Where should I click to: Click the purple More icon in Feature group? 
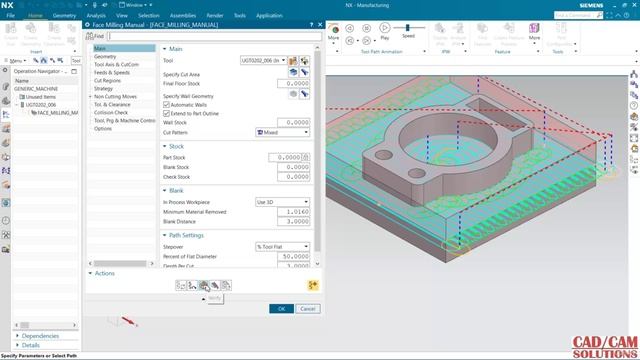pyautogui.click(x=534, y=29)
